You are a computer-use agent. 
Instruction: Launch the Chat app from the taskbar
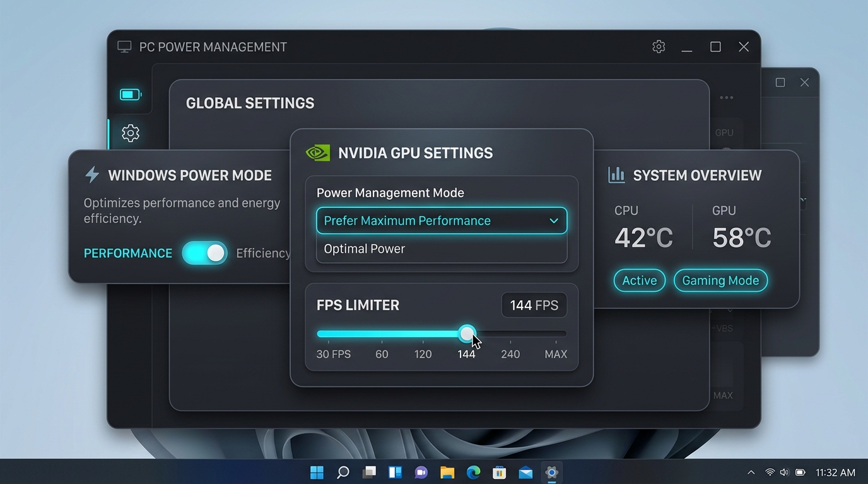[421, 473]
